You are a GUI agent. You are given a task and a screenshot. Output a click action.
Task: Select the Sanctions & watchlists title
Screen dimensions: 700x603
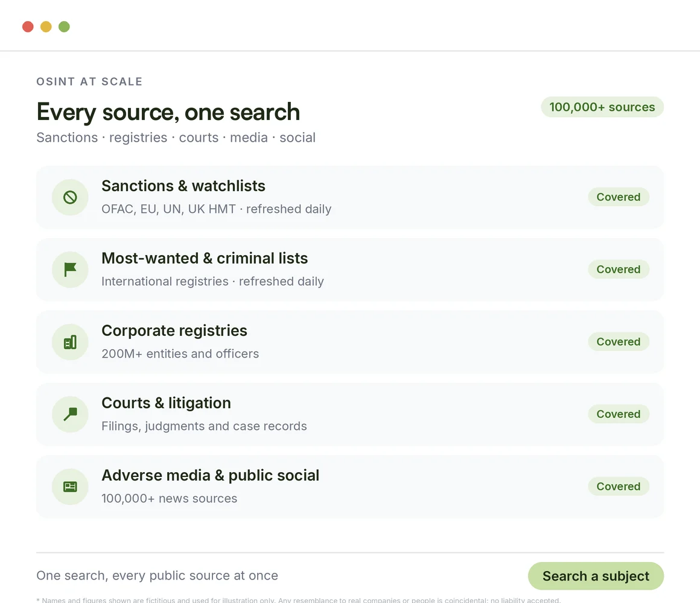coord(183,186)
